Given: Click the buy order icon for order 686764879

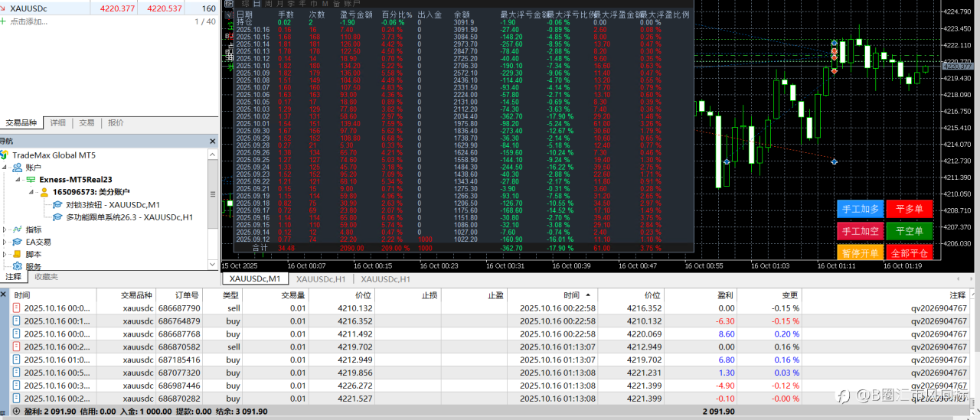Looking at the screenshot, I should [x=17, y=321].
